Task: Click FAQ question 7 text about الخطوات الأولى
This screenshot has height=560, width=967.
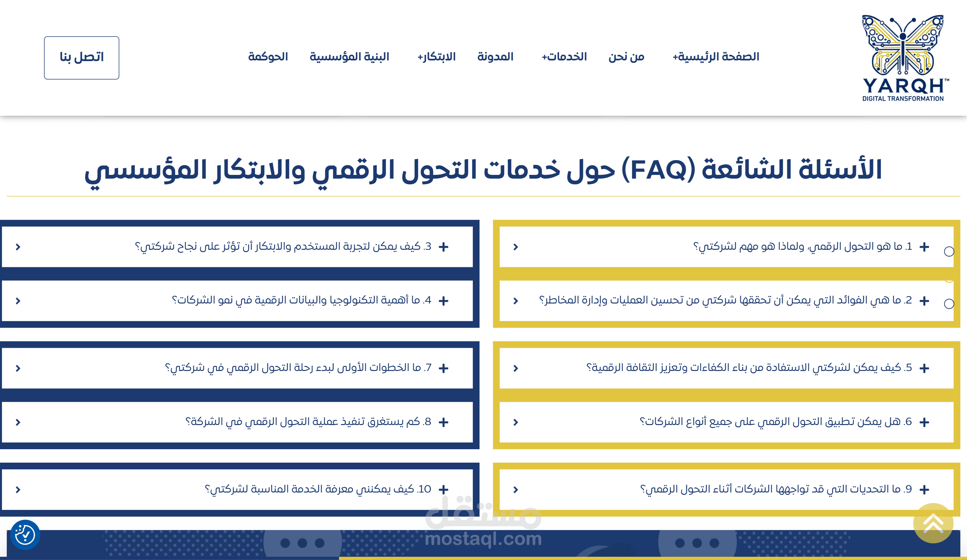Action: pyautogui.click(x=298, y=367)
